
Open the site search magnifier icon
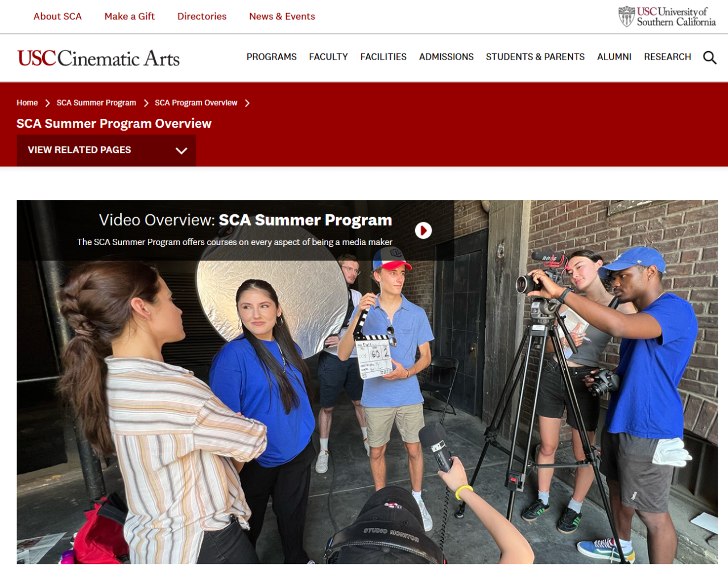point(709,57)
